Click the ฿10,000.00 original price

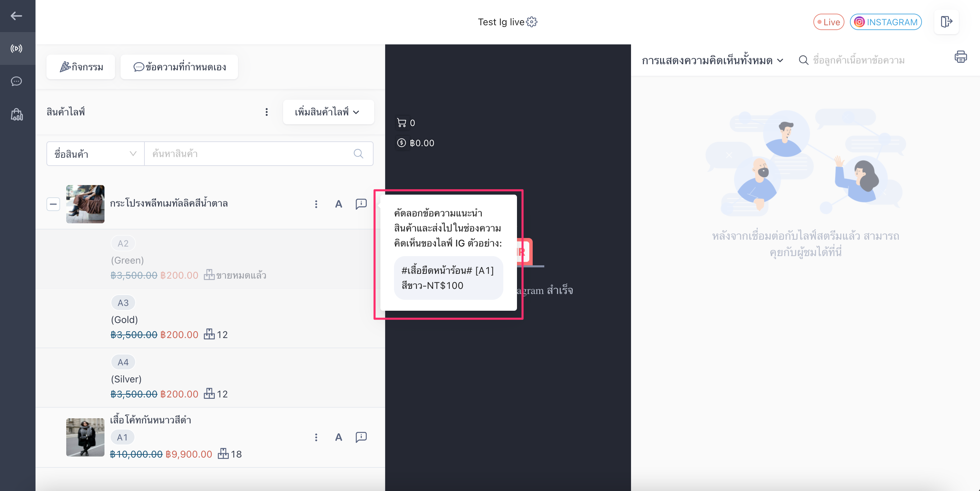136,454
